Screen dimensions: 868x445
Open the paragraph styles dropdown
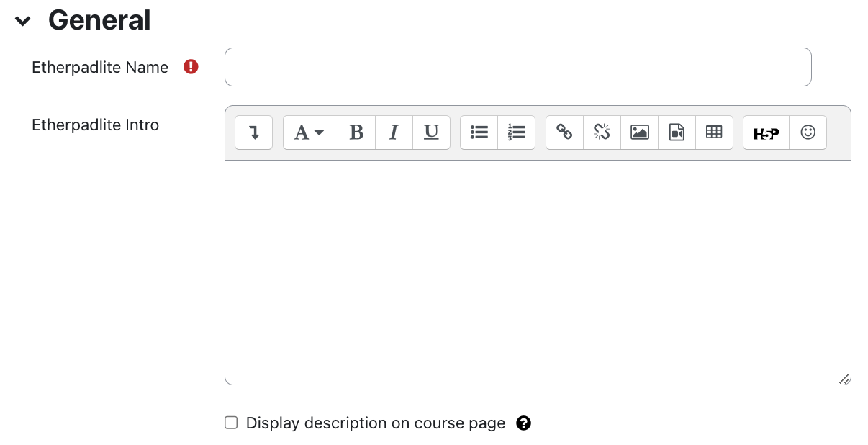pyautogui.click(x=309, y=132)
